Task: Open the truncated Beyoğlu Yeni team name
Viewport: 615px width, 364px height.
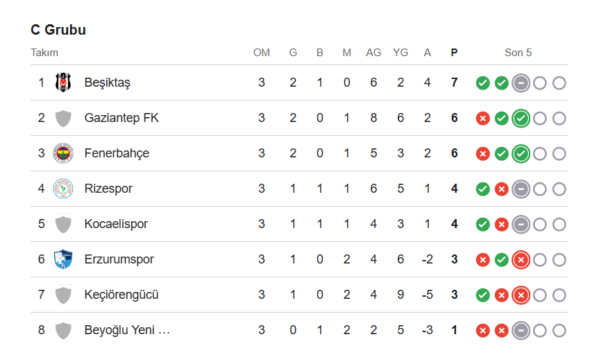Action: pyautogui.click(x=127, y=330)
